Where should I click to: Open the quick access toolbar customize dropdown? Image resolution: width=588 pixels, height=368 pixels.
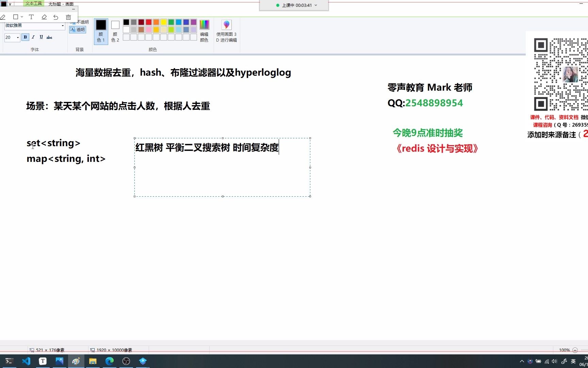click(10, 4)
